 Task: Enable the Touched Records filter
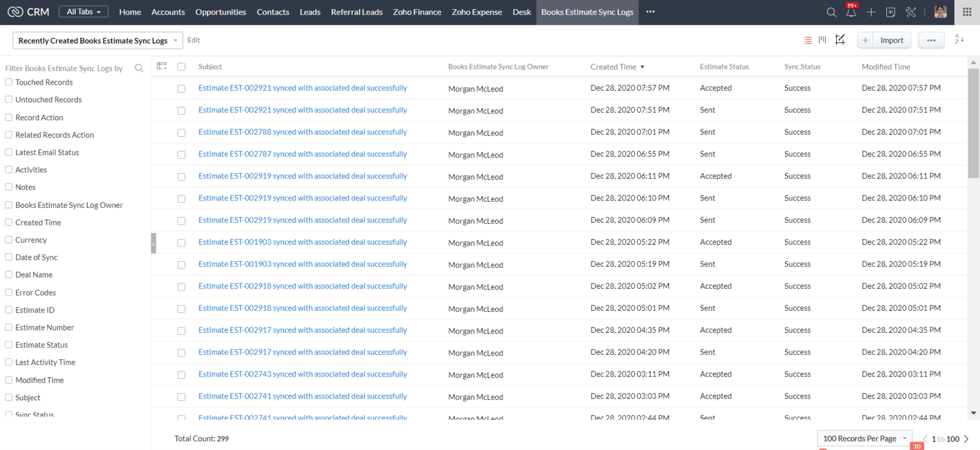click(9, 82)
